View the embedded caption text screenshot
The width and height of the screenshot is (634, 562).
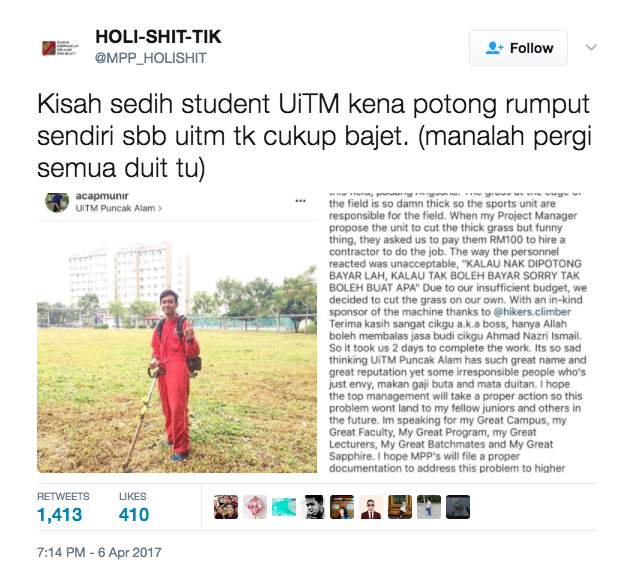click(x=457, y=332)
